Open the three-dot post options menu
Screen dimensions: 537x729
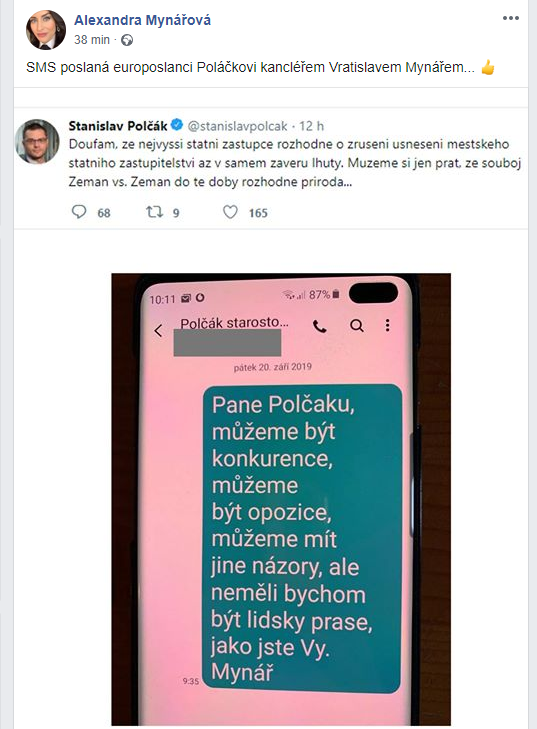point(510,18)
